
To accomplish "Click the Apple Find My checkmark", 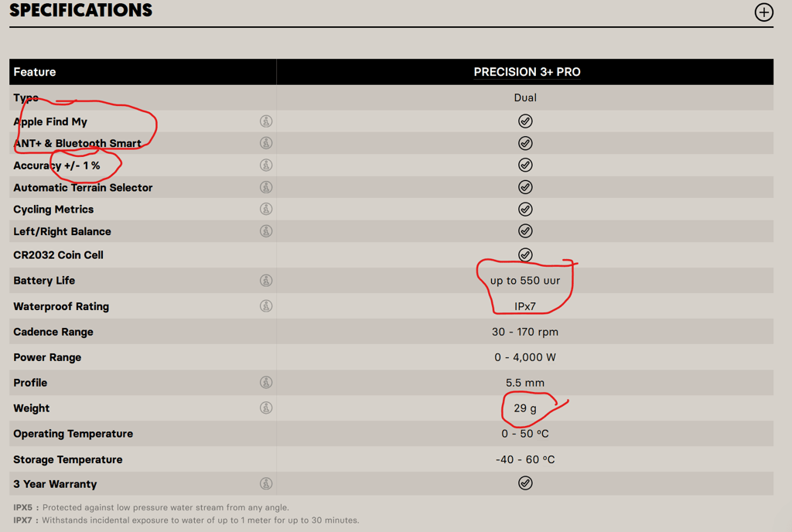I will click(525, 121).
